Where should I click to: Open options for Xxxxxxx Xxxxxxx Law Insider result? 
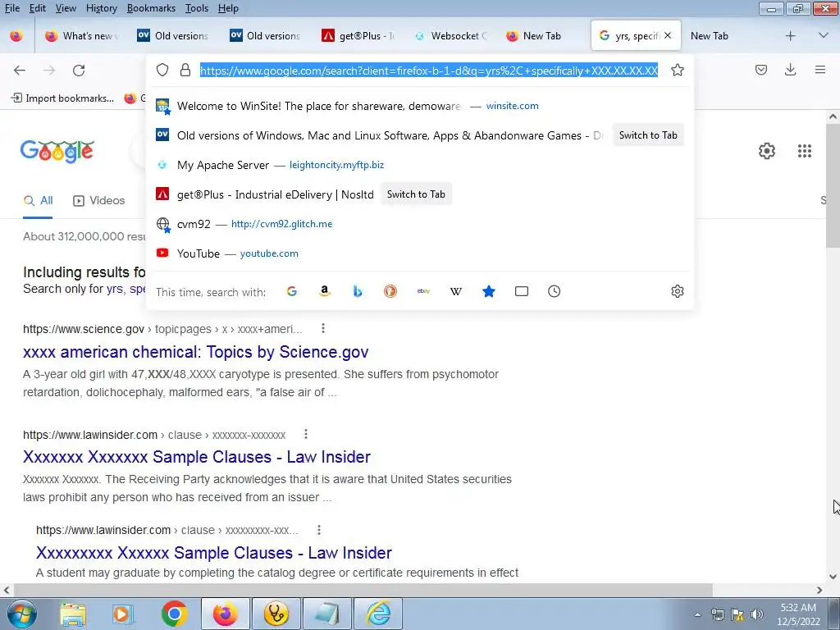[306, 435]
